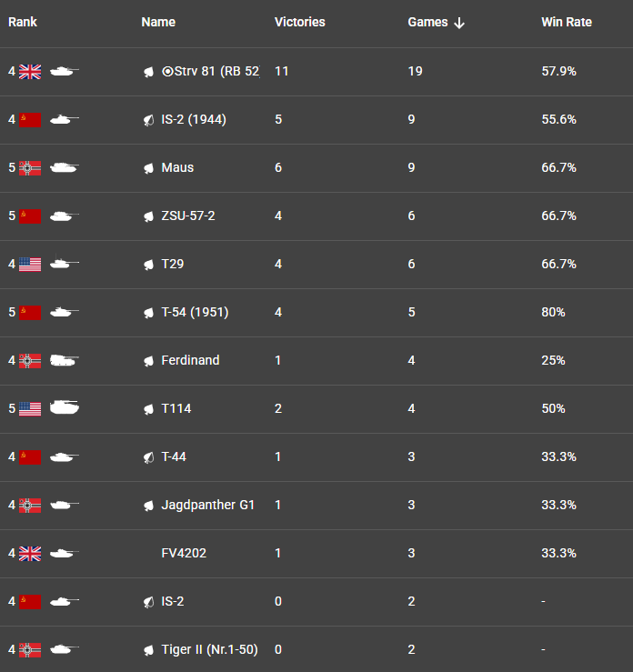Click the British flag in Strv 81 row

pyautogui.click(x=30, y=72)
